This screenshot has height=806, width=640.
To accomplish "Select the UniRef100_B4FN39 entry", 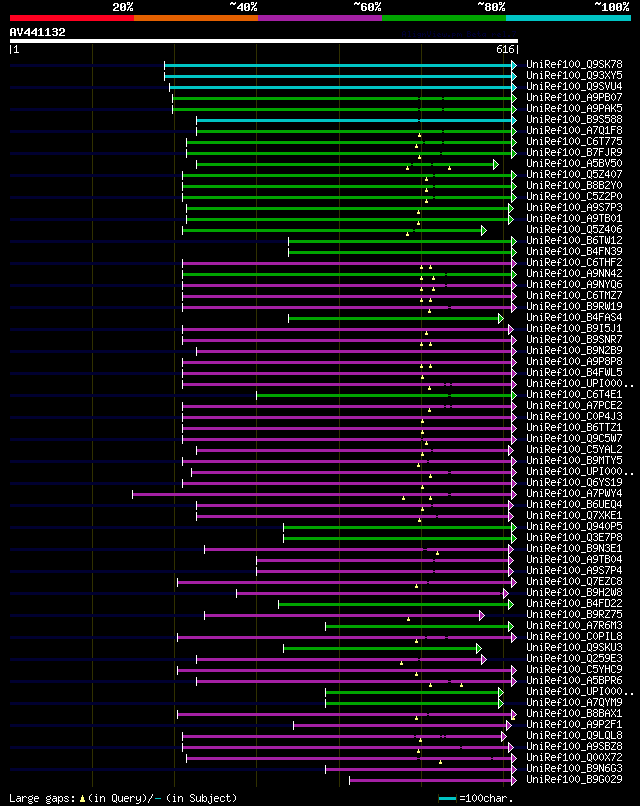I will [x=574, y=251].
